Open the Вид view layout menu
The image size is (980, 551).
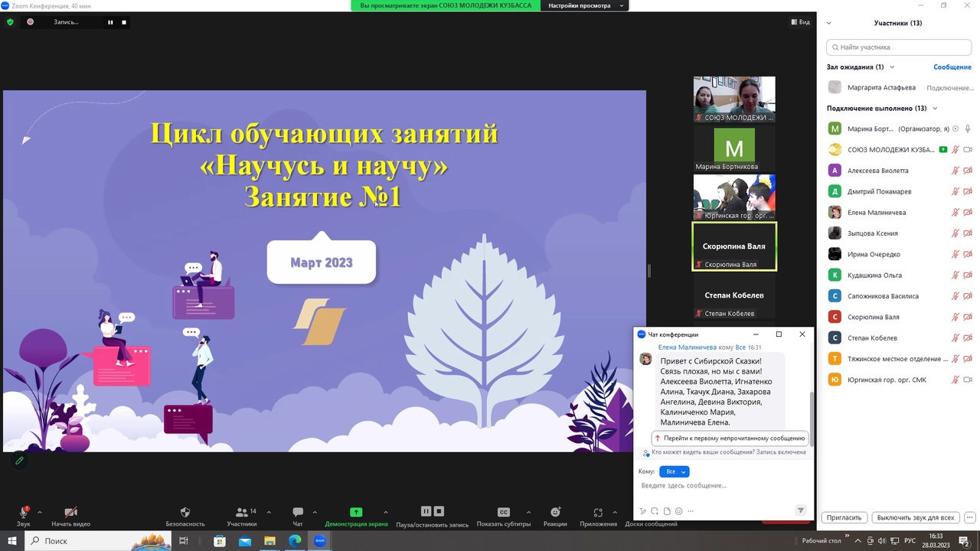800,22
